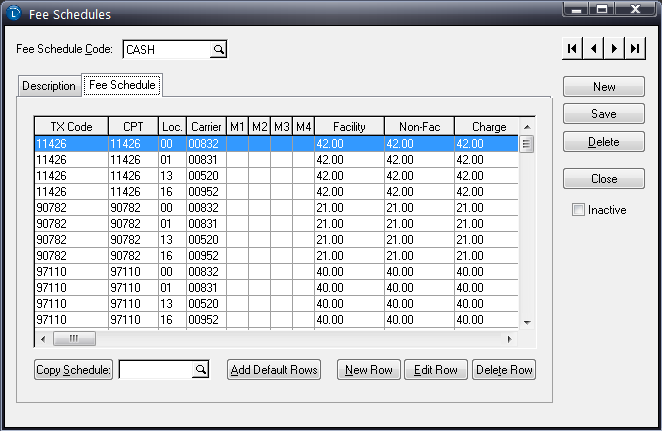Click Add Default Rows
Viewport: 662px width, 431px height.
click(x=274, y=370)
